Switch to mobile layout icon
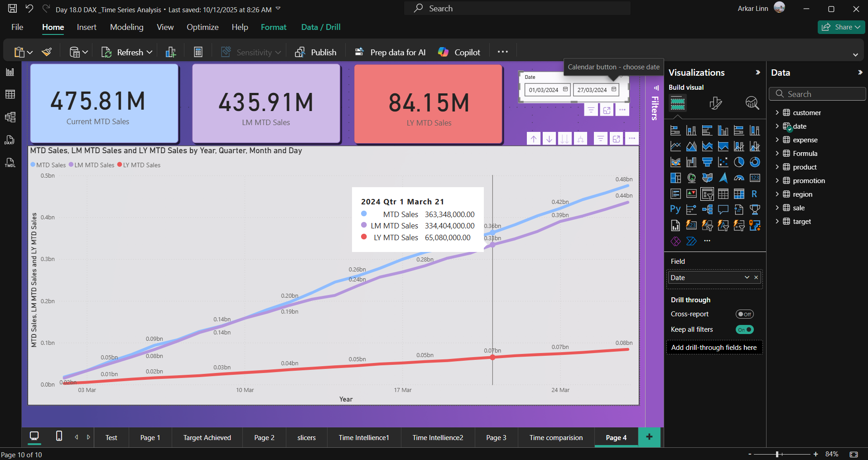Screen dimensions: 868x460 coord(59,436)
